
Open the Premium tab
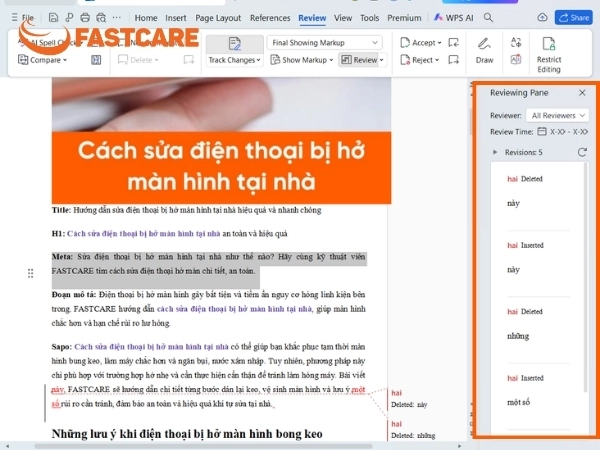[404, 18]
